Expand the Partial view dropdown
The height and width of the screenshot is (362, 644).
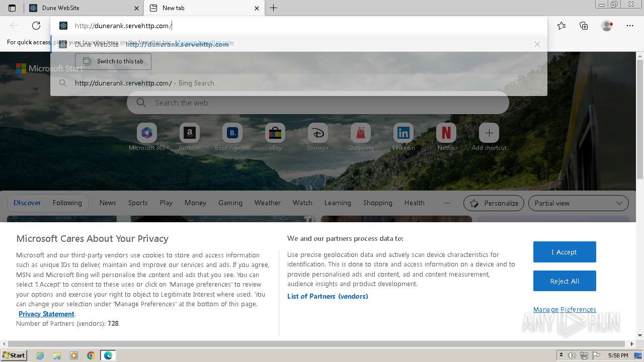pyautogui.click(x=579, y=203)
